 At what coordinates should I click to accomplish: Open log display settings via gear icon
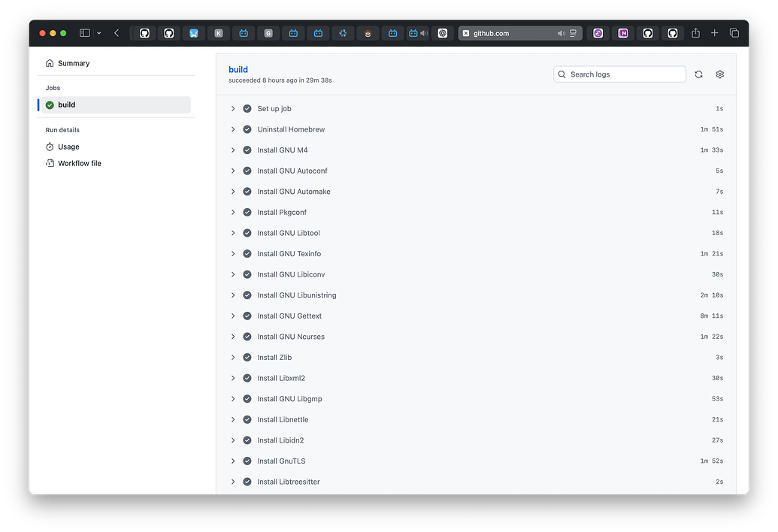coord(719,74)
